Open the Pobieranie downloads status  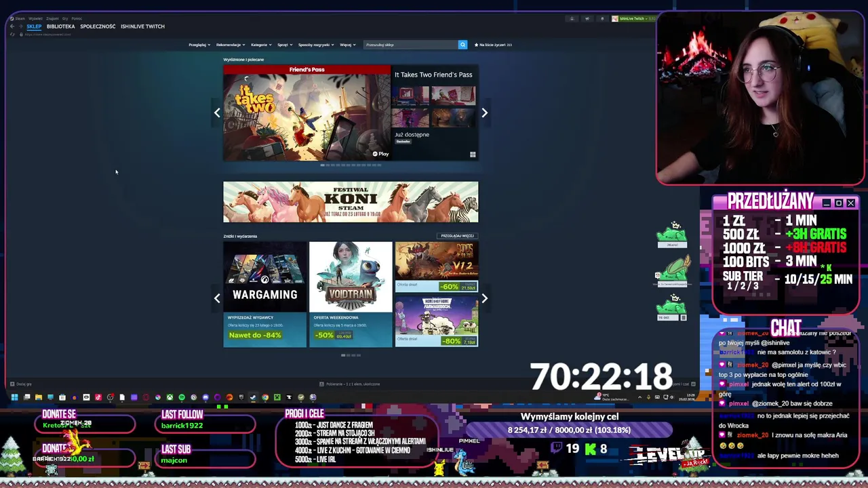349,384
